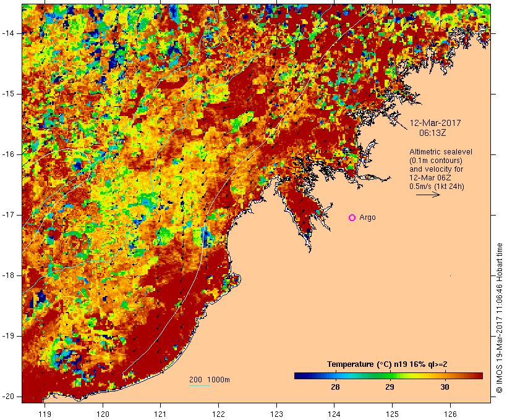Click longitude label 124

point(334,414)
